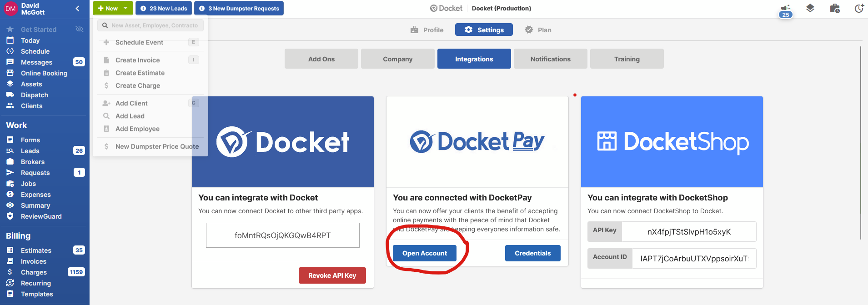Screen dimensions: 868x305
Task: Open Recurring icon in sidebar
Action: pos(10,283)
